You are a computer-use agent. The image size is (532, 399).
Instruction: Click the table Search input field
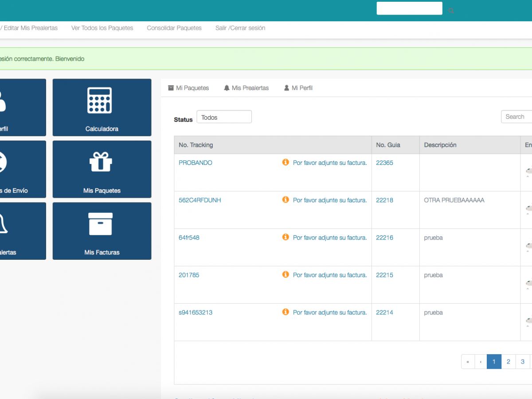(517, 117)
